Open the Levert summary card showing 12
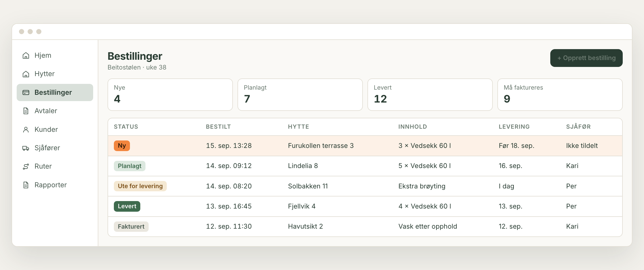Viewport: 644px width, 270px height. [430, 95]
